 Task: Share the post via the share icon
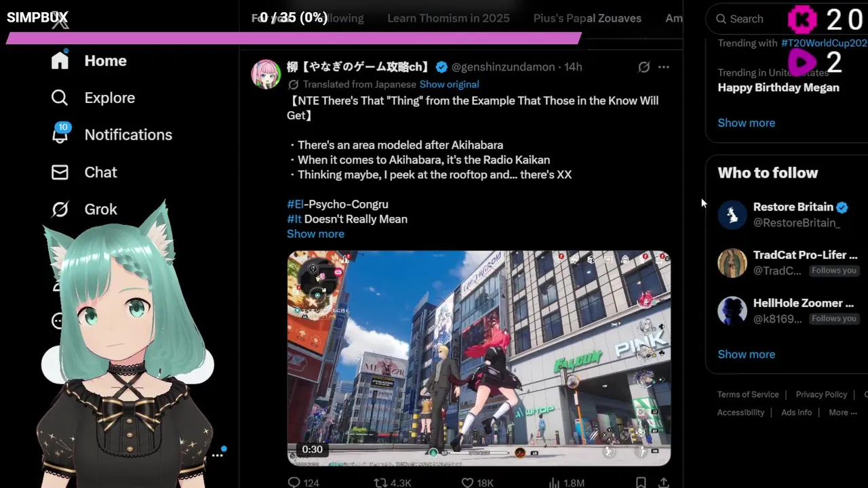pos(664,483)
